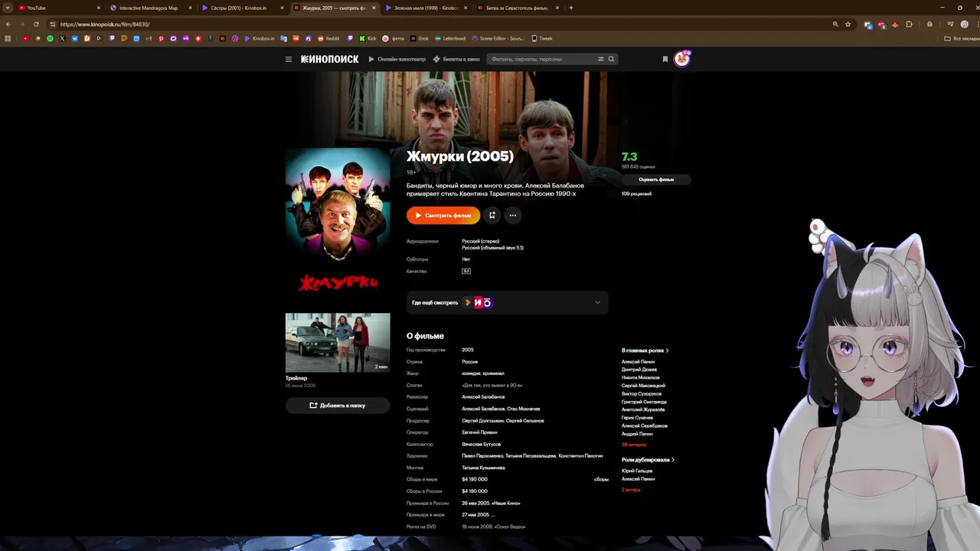Play the trailer thumbnail
The image size is (980, 551).
(x=338, y=342)
